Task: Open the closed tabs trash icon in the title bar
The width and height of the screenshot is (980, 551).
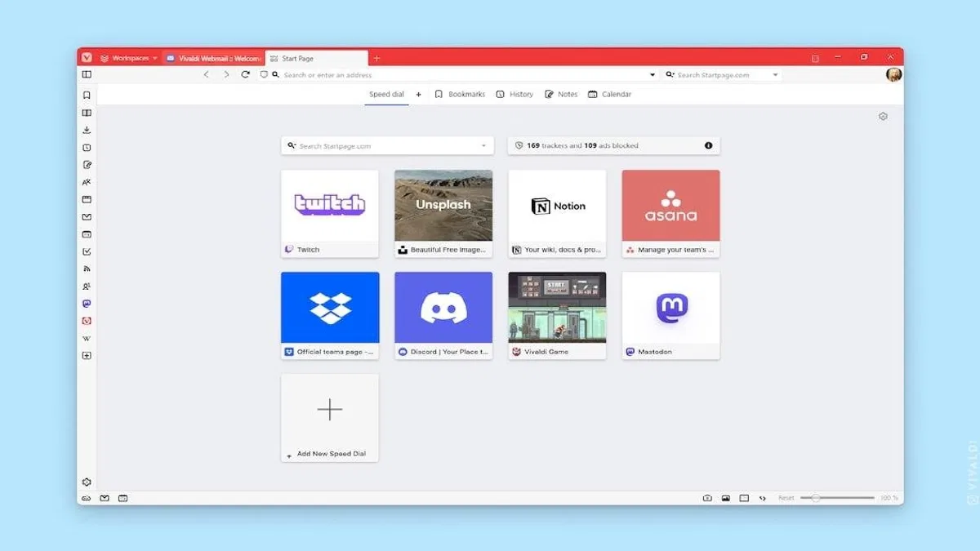Action: coord(815,58)
